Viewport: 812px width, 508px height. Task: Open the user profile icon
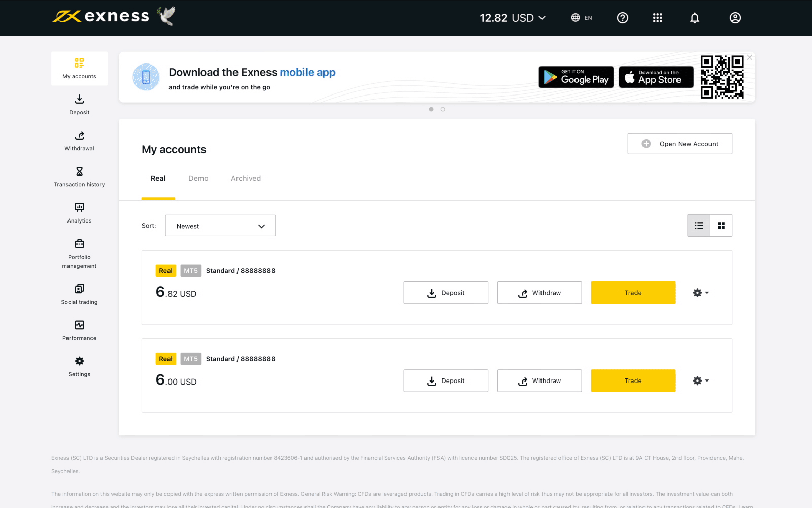pos(735,18)
